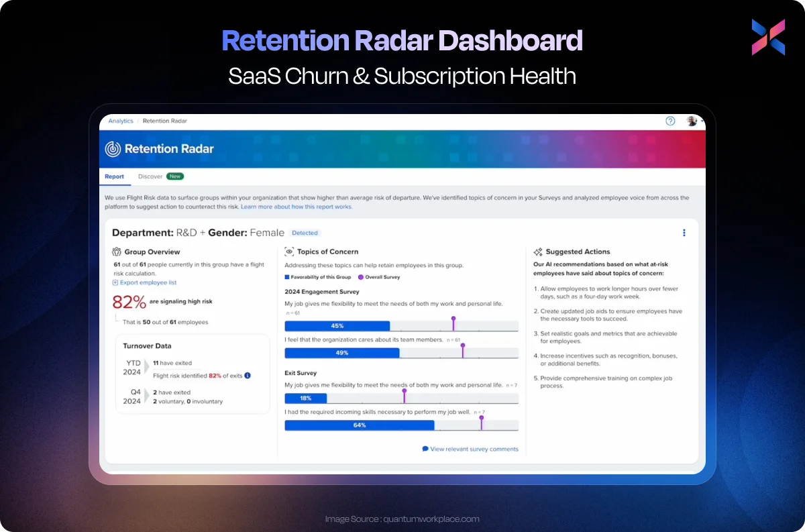Click the Department R&D Gender Female title
Viewport: 805px width, 532px height.
click(198, 233)
